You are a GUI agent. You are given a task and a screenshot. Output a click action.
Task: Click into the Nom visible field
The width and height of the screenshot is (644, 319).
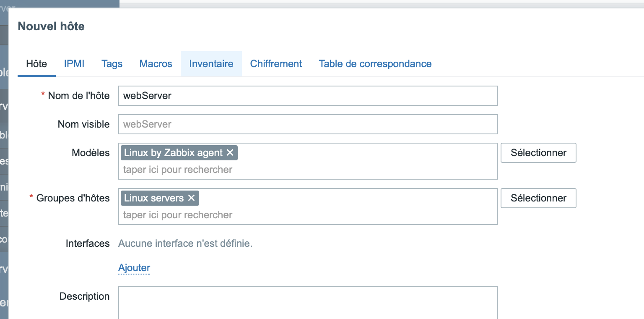tap(308, 124)
